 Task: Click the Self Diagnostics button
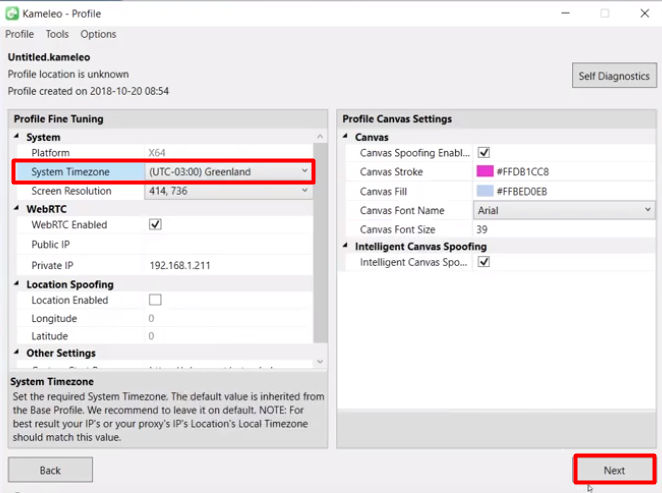[x=614, y=76]
